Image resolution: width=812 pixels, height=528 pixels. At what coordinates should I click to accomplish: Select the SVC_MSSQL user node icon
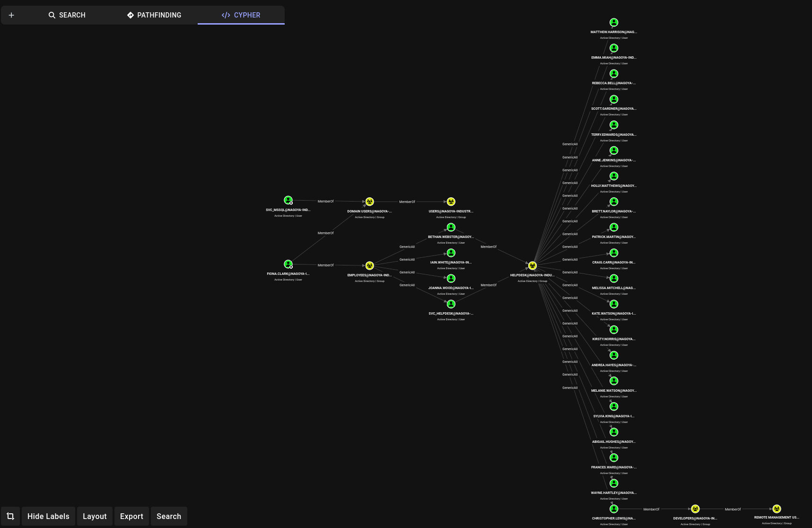click(x=288, y=200)
